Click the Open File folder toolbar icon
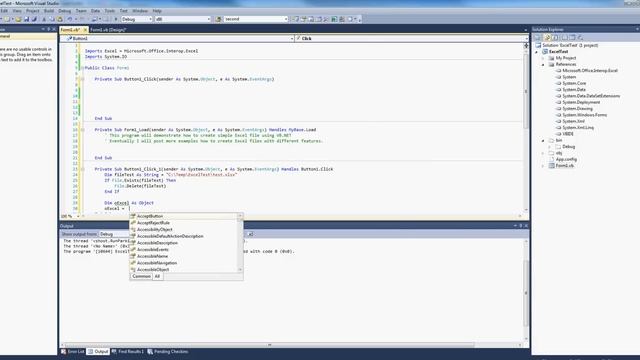This screenshot has width=640, height=360. click(18, 19)
